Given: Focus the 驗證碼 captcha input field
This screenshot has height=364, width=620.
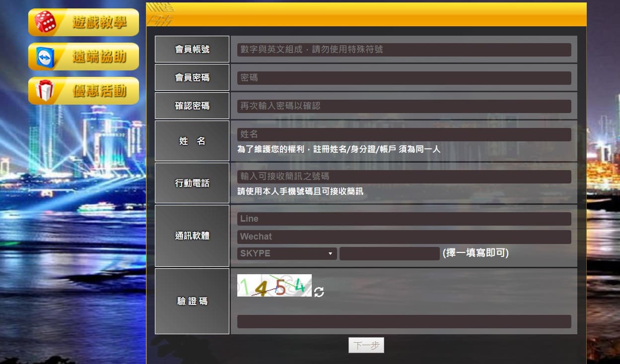Looking at the screenshot, I should 404,321.
